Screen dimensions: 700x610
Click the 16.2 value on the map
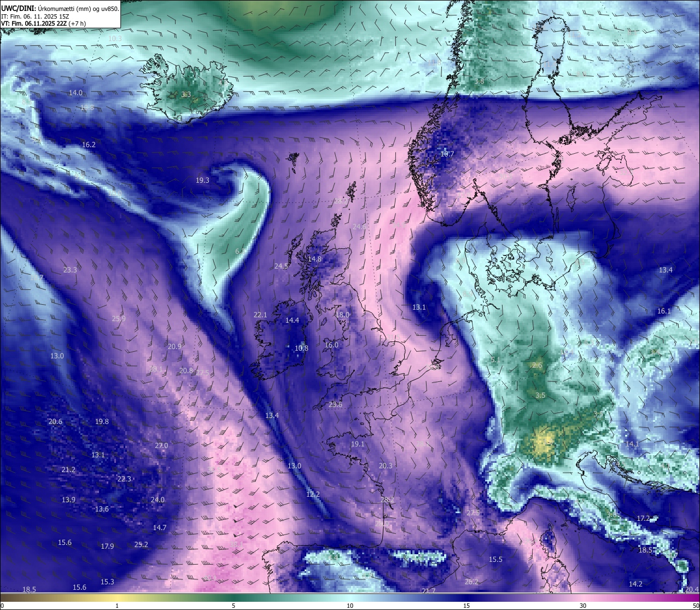89,145
